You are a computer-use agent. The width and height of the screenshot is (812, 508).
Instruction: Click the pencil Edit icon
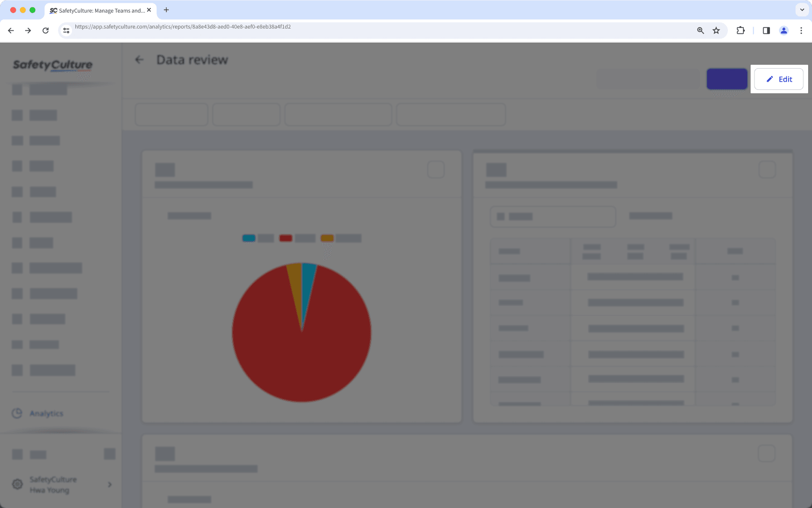(769, 79)
